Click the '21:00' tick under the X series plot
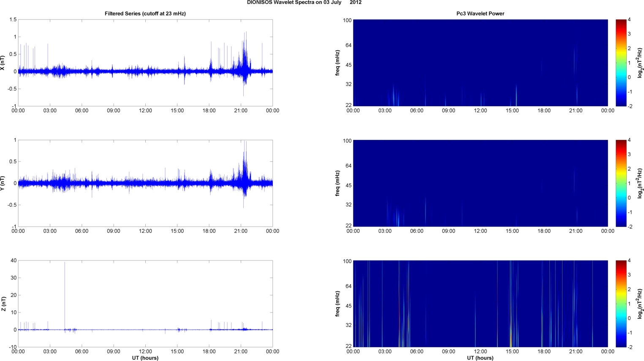 click(x=241, y=111)
